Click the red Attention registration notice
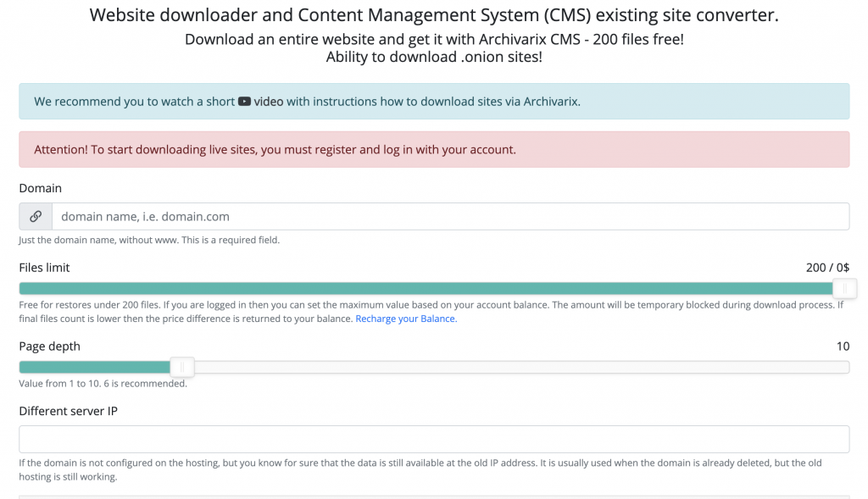The image size is (868, 499). (434, 149)
